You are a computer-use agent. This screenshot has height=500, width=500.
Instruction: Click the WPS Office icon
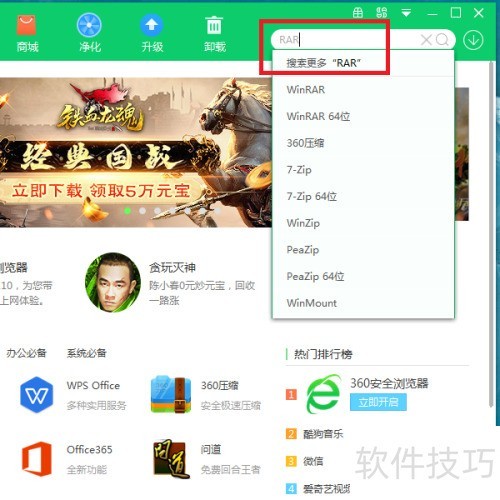(x=36, y=395)
